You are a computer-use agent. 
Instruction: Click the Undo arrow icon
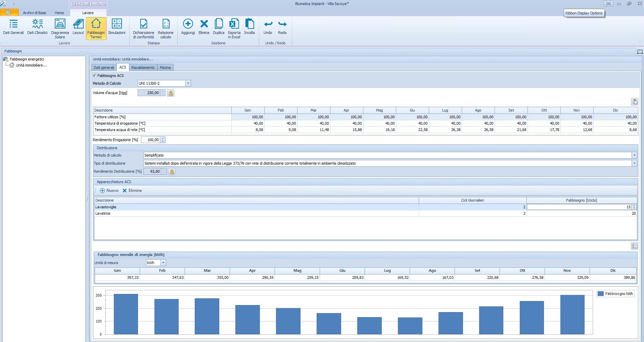(268, 24)
